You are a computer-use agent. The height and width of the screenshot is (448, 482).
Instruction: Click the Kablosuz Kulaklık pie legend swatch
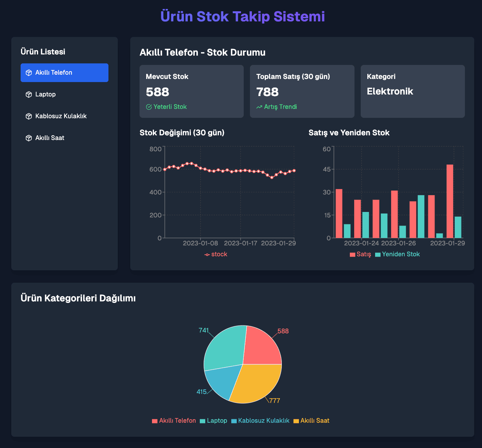coord(234,421)
